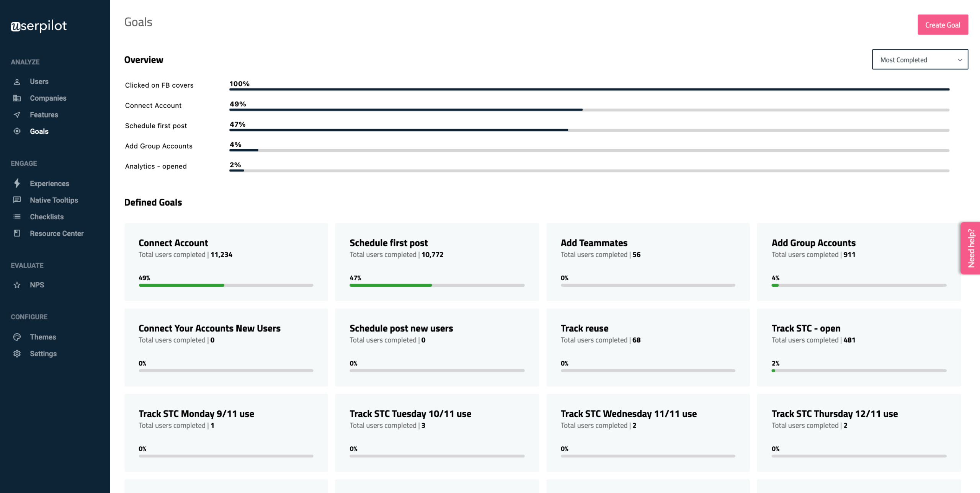The height and width of the screenshot is (493, 980).
Task: Open Resource Center from sidebar
Action: point(57,233)
